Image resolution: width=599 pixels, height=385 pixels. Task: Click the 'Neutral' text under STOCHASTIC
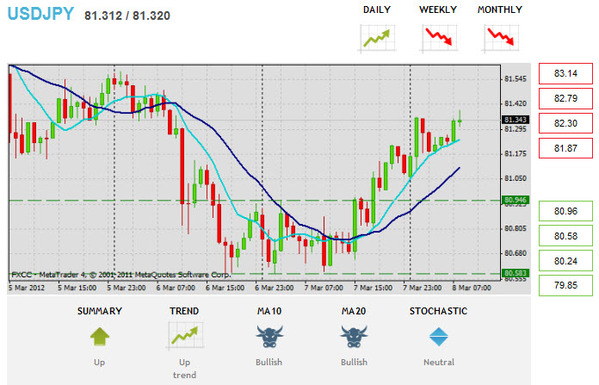coord(439,362)
